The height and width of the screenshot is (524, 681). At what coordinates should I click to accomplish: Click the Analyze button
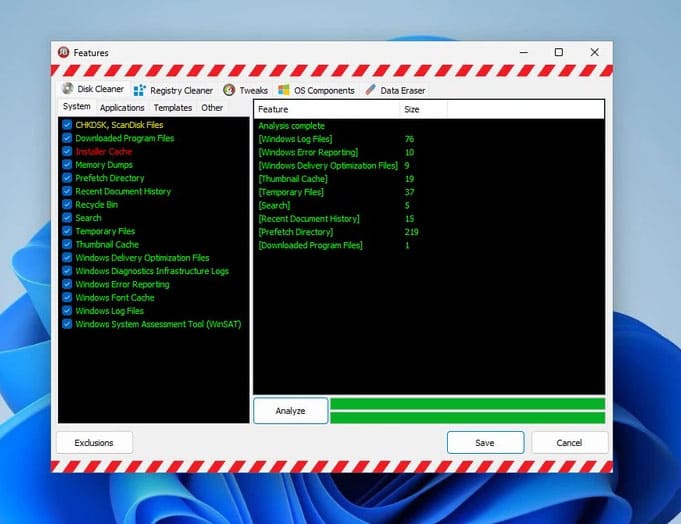[x=291, y=411]
